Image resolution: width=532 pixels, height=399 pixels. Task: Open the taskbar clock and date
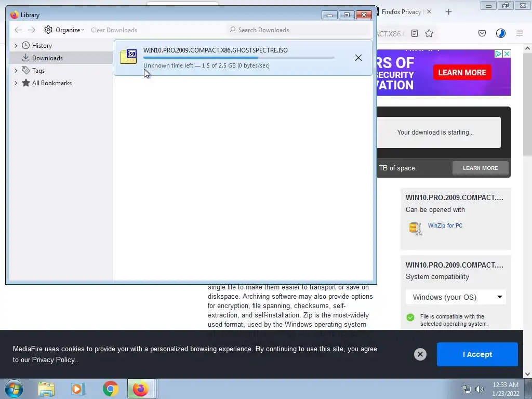coord(506,389)
